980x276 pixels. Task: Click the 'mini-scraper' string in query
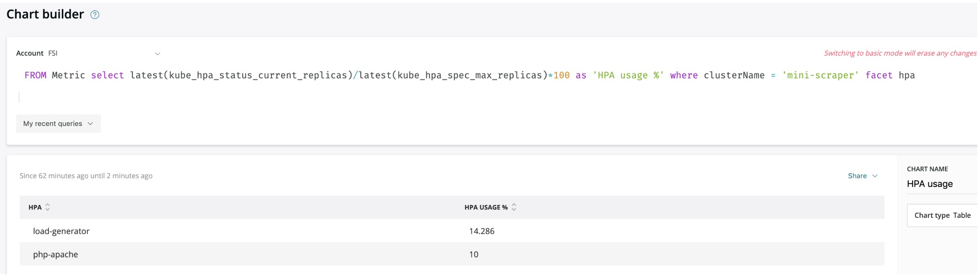[820, 75]
